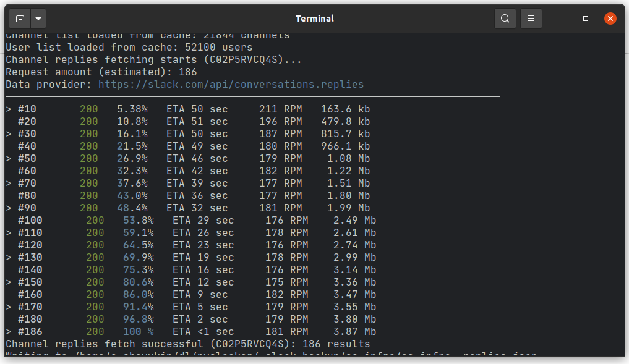Click the 3.87 Mb size value
The image size is (629, 364).
coord(354,332)
